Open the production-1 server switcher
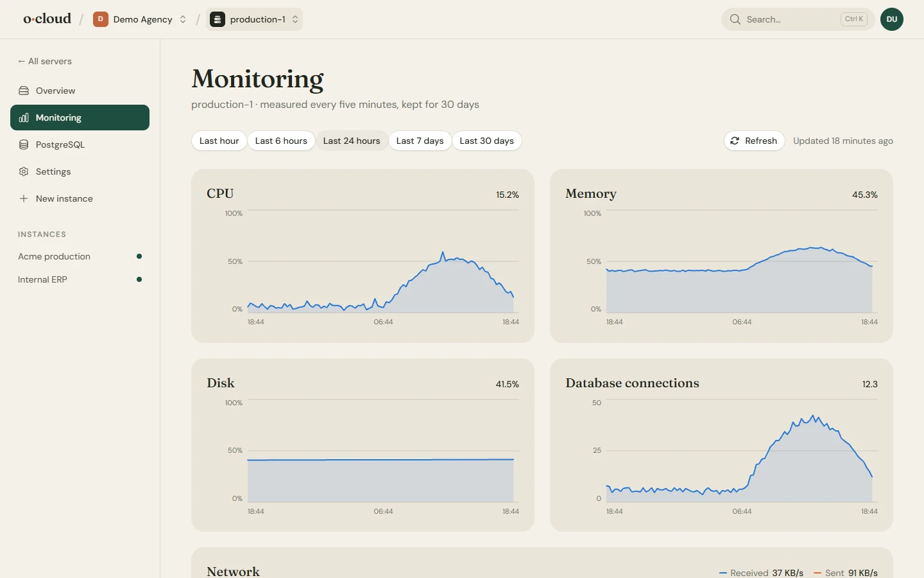The height and width of the screenshot is (578, 924). [x=254, y=19]
